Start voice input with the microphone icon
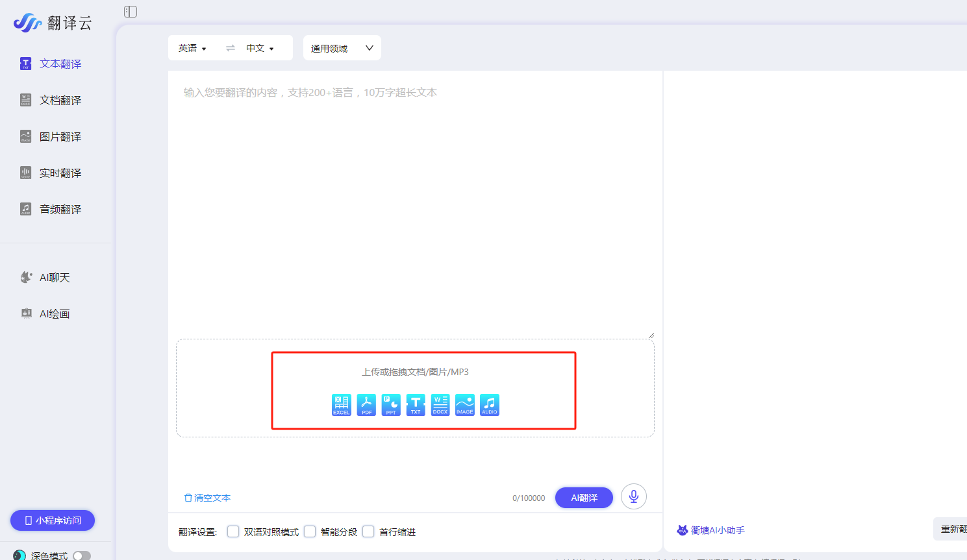The width and height of the screenshot is (967, 560). click(634, 496)
